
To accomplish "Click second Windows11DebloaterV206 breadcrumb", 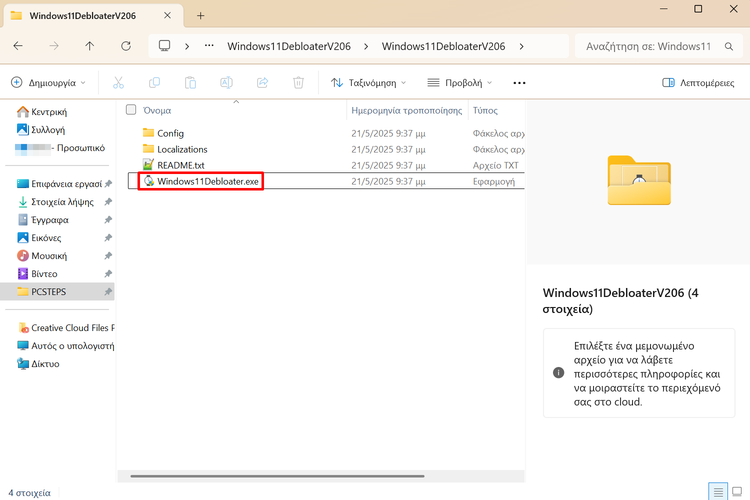I will coord(443,46).
